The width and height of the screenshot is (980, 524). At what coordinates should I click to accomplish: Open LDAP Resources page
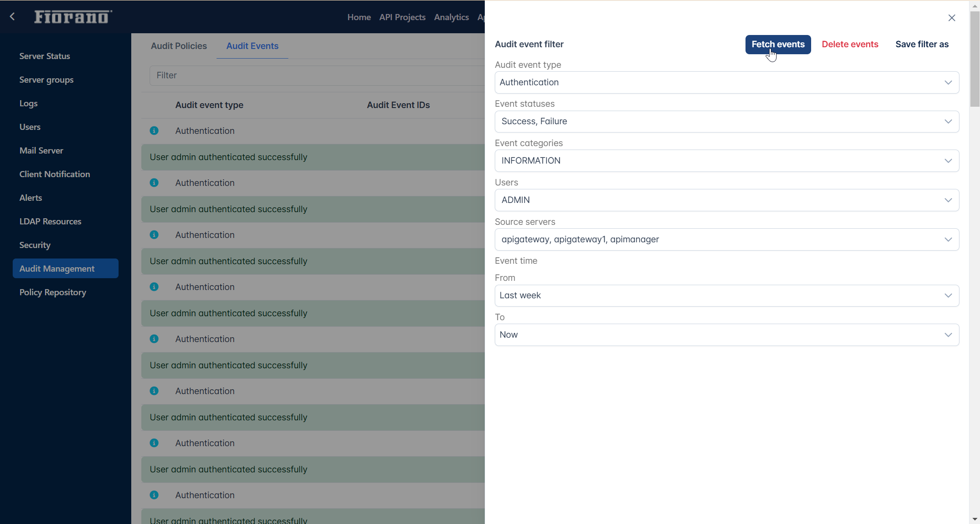pyautogui.click(x=50, y=221)
